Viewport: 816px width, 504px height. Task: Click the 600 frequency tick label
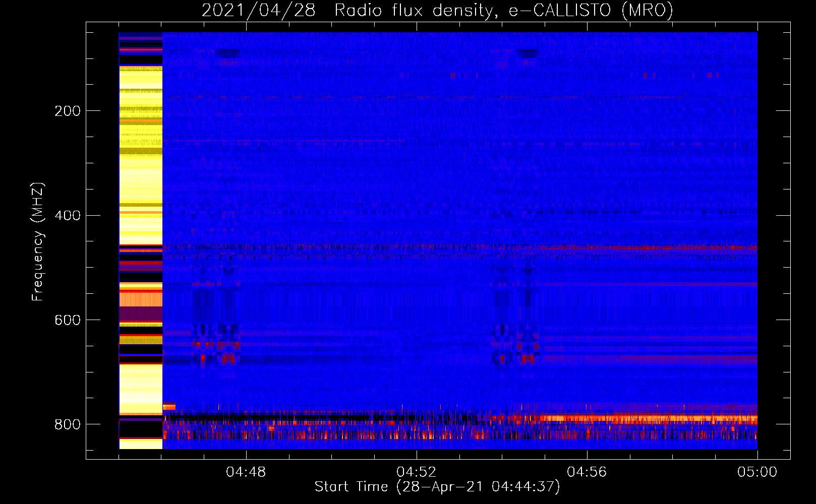[x=67, y=321]
